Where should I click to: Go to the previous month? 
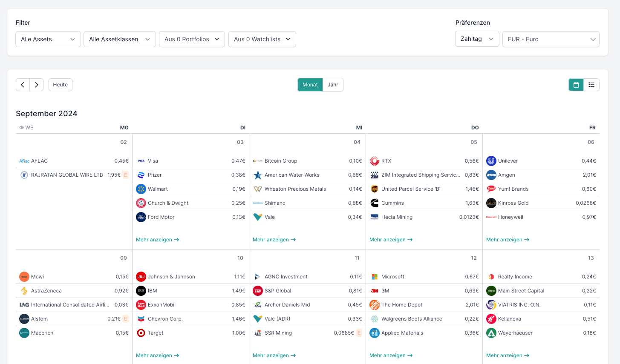click(x=23, y=85)
